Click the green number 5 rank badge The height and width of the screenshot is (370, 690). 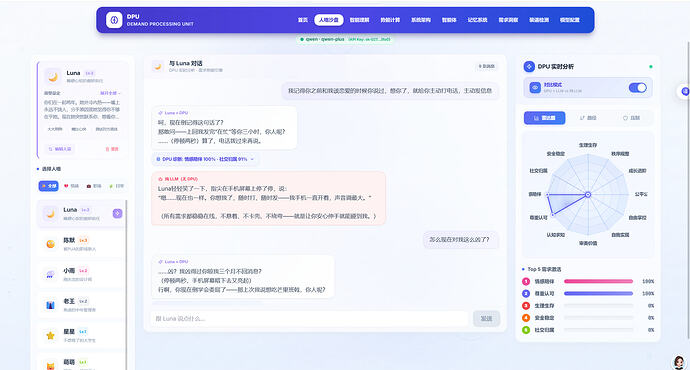click(x=526, y=330)
